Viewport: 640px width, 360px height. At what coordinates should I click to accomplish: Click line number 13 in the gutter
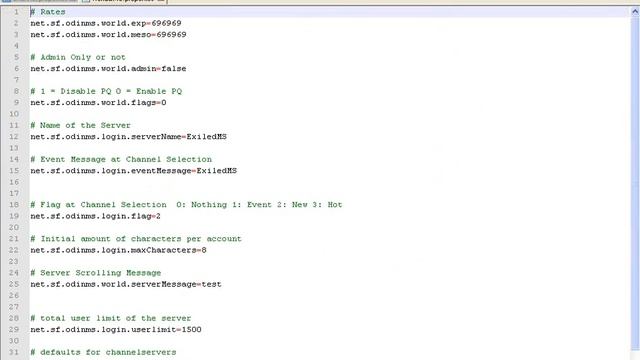14,148
